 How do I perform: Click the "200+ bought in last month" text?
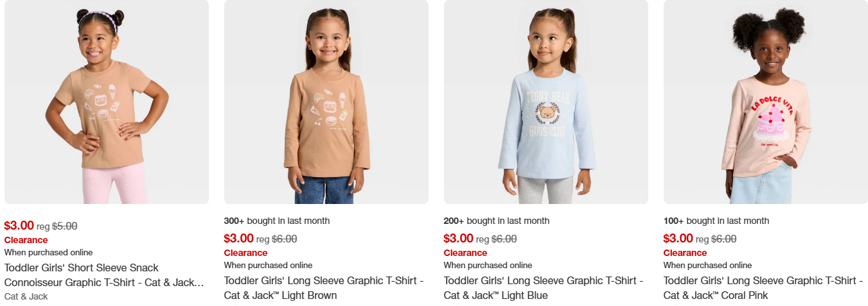[x=497, y=221]
